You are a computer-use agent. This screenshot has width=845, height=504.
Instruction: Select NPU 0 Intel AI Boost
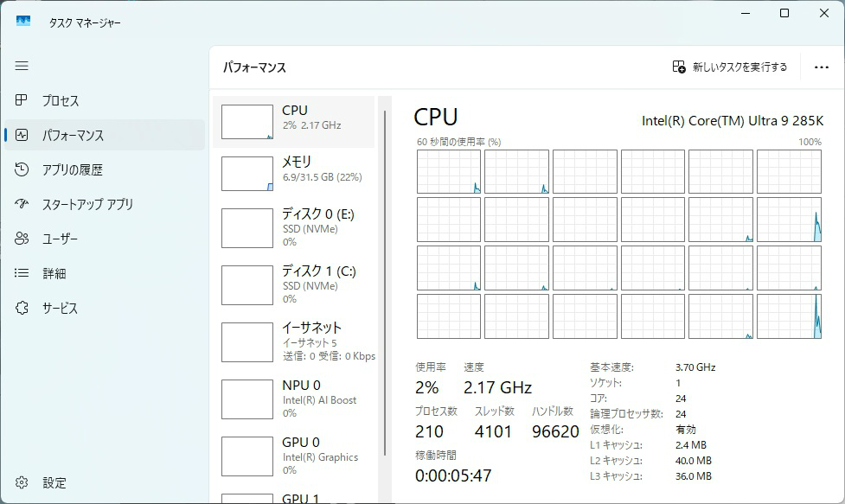[294, 399]
